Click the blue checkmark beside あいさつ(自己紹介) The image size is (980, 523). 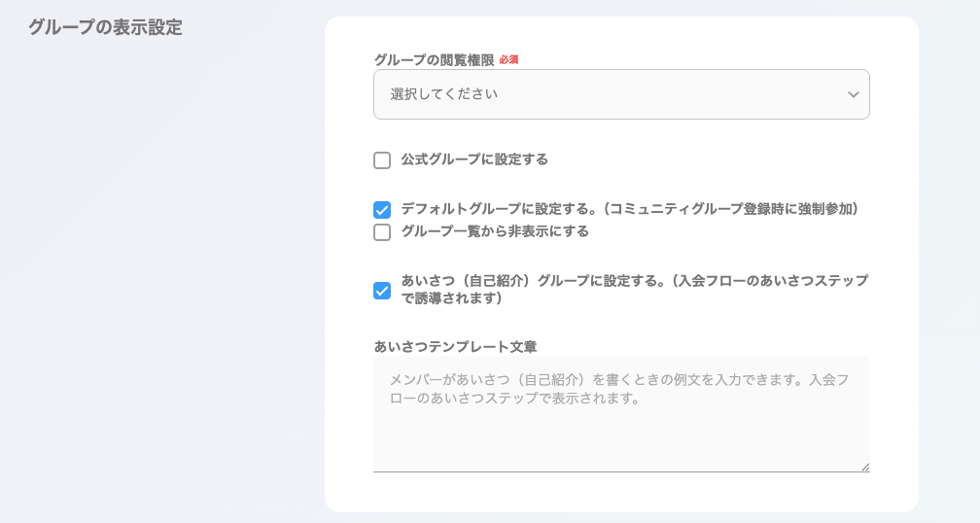point(382,291)
